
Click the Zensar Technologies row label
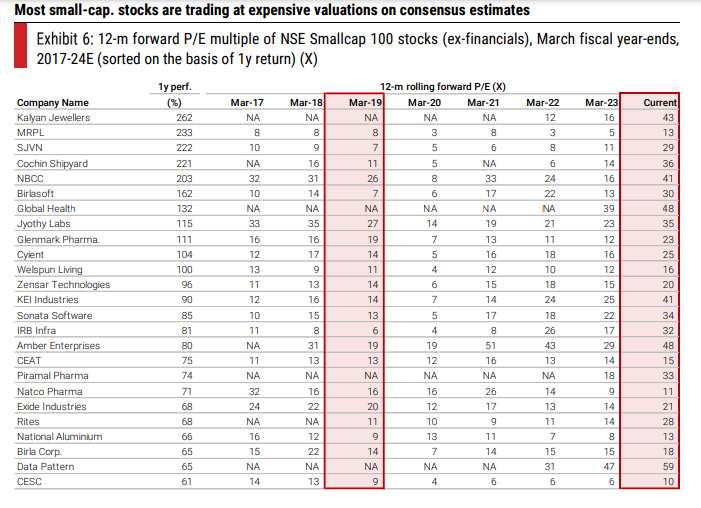pos(62,285)
